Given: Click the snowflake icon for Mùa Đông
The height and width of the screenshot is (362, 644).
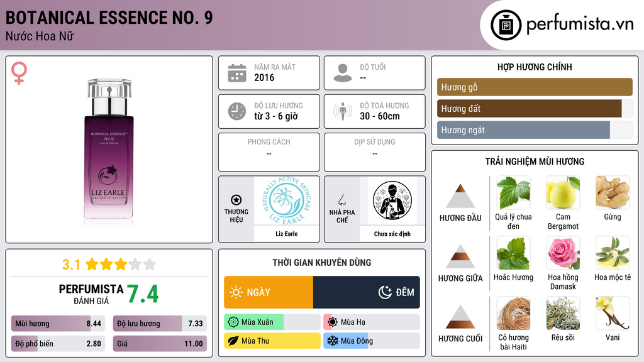Looking at the screenshot, I should (333, 341).
